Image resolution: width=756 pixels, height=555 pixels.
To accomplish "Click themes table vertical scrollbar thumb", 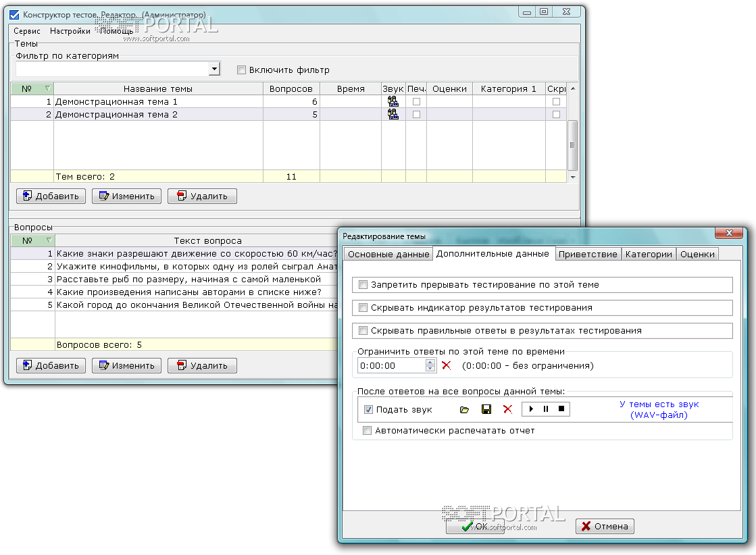I will click(x=572, y=145).
